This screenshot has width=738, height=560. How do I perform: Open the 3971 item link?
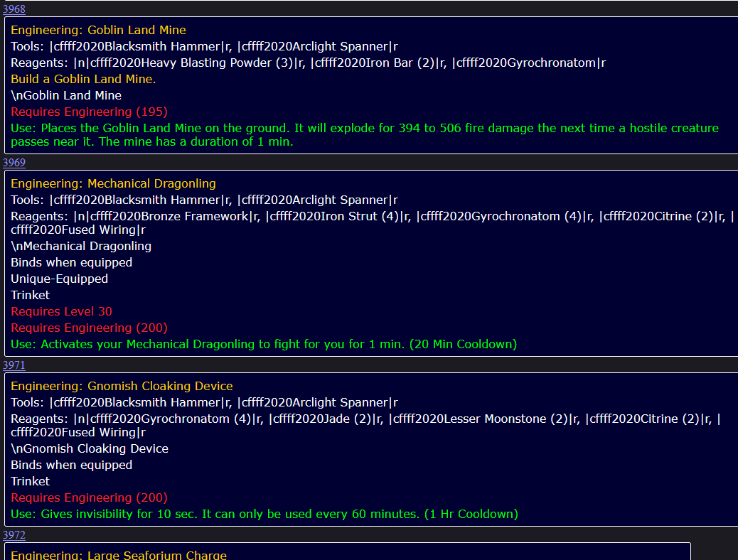14,365
